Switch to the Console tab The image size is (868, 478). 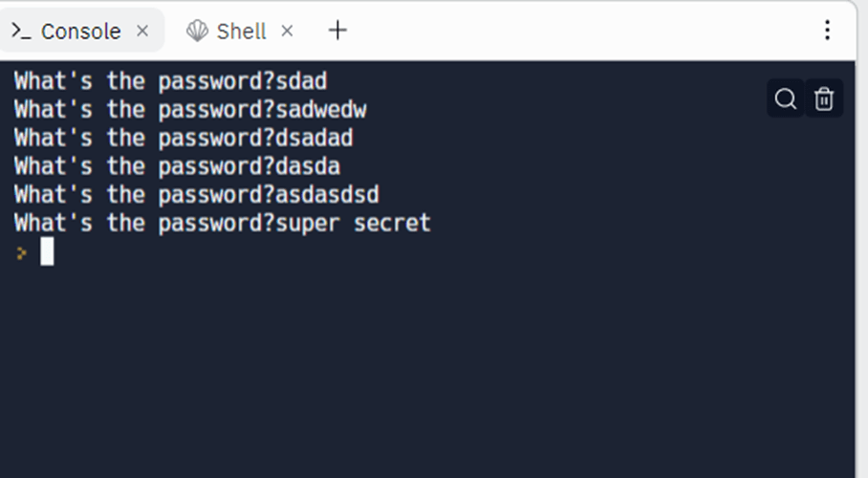coord(80,32)
